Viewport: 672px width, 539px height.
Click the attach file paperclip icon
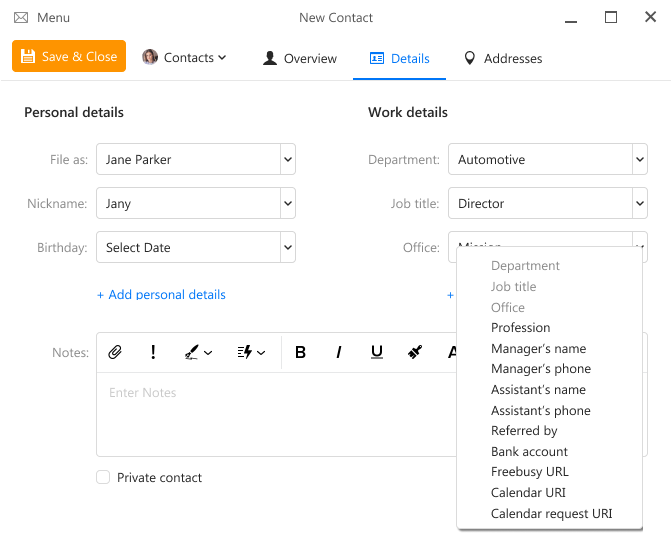pyautogui.click(x=115, y=352)
